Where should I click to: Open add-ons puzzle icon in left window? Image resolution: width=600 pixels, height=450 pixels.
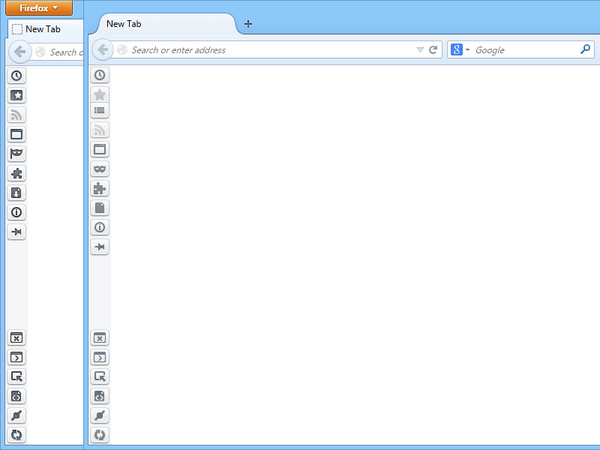16,173
